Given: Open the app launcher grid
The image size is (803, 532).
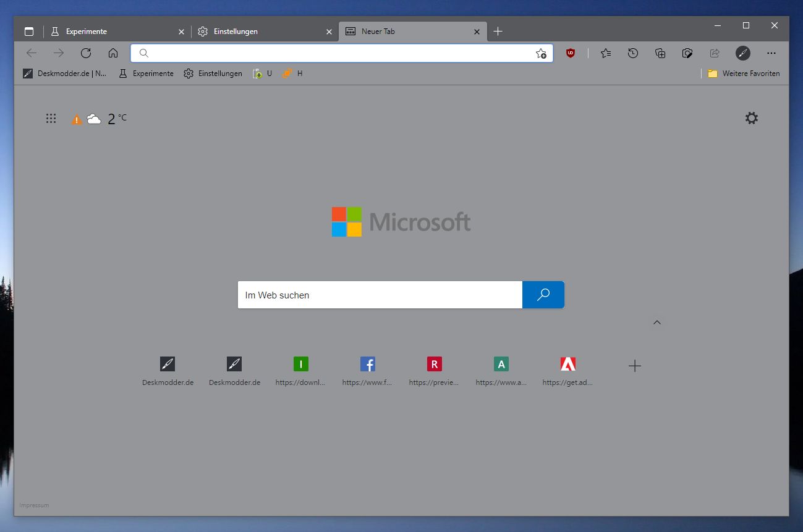Looking at the screenshot, I should pos(51,119).
